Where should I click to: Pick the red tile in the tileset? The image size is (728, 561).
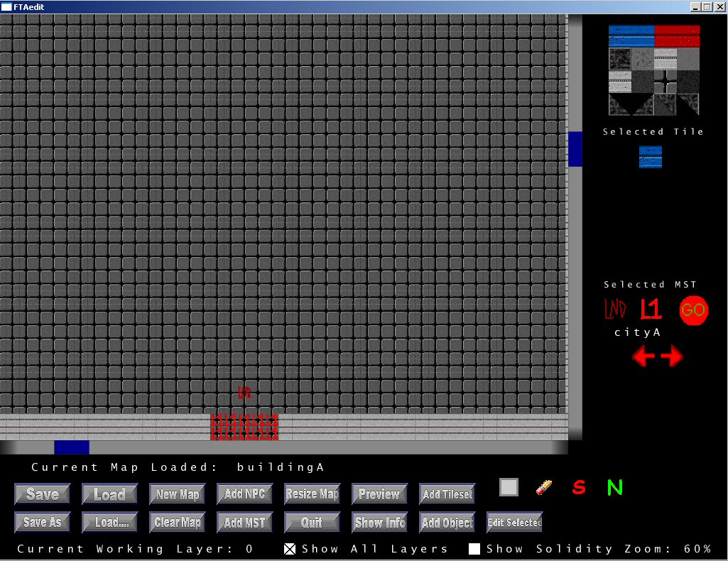click(x=677, y=36)
